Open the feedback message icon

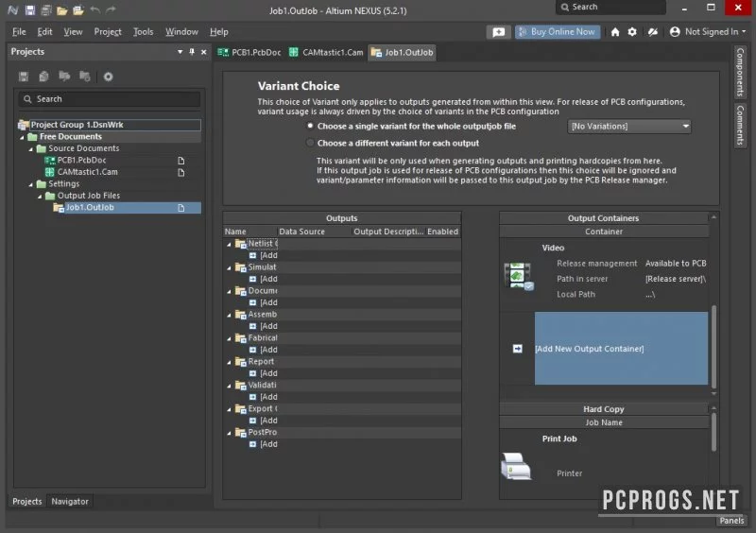(499, 32)
